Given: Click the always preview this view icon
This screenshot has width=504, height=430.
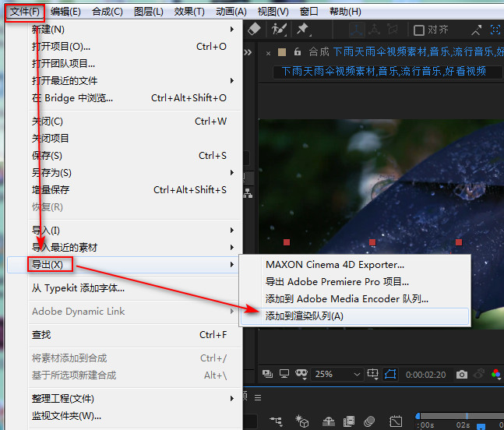Looking at the screenshot, I should click(x=267, y=374).
